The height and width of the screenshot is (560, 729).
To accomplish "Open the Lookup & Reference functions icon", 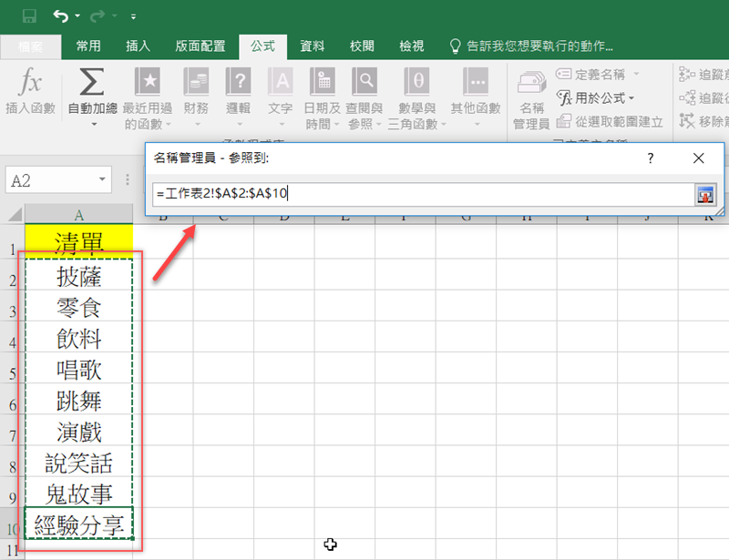I will point(365,84).
